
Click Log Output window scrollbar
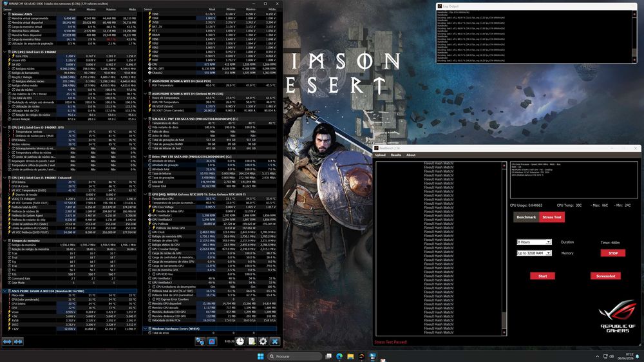tap(634, 37)
